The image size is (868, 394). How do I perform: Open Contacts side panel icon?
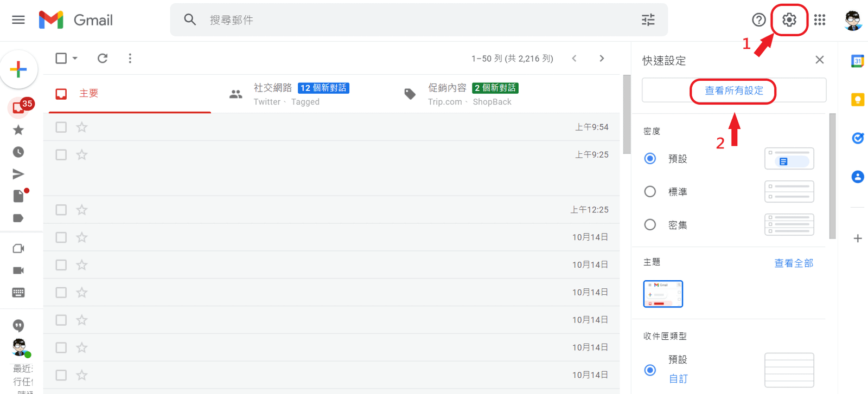(858, 177)
